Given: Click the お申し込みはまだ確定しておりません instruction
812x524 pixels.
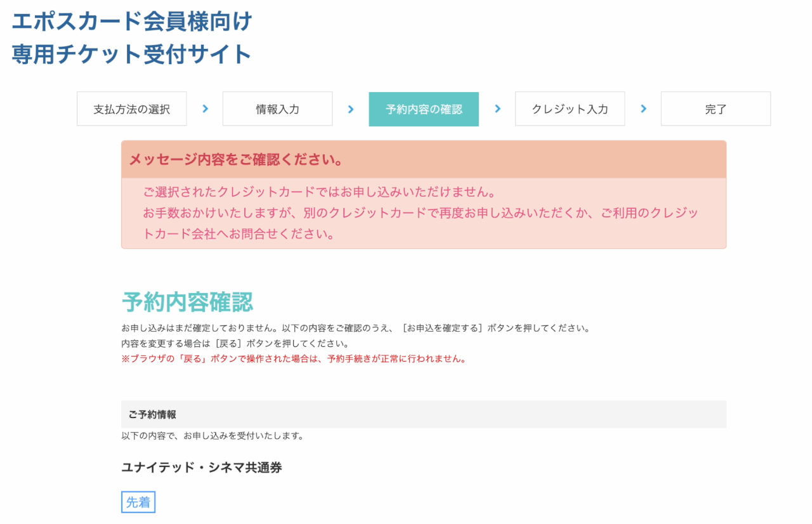Looking at the screenshot, I should 356,329.
